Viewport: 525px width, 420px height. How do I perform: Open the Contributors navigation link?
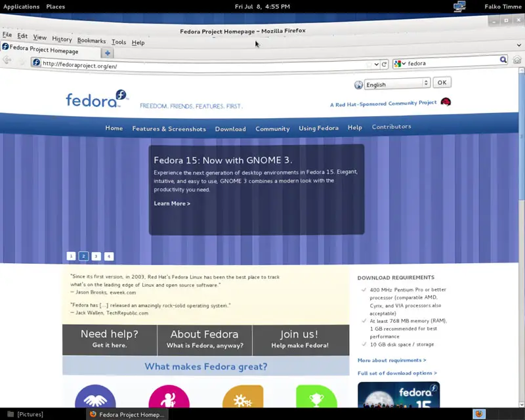tap(391, 127)
